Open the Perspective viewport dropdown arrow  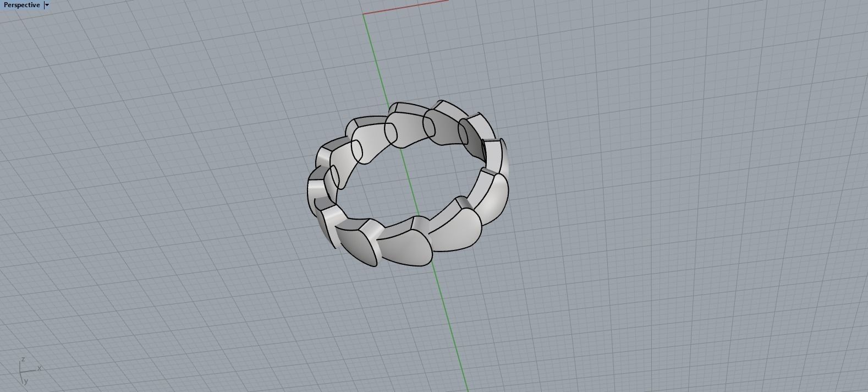[x=47, y=5]
